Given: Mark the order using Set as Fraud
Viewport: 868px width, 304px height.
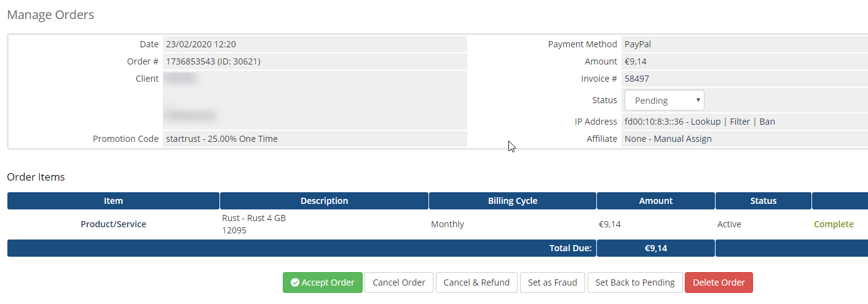Looking at the screenshot, I should [552, 283].
